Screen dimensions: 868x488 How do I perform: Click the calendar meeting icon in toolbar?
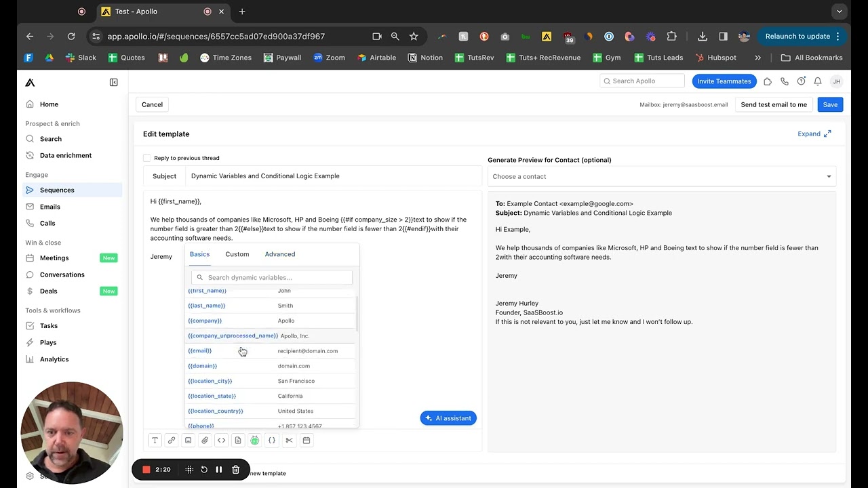[306, 441]
